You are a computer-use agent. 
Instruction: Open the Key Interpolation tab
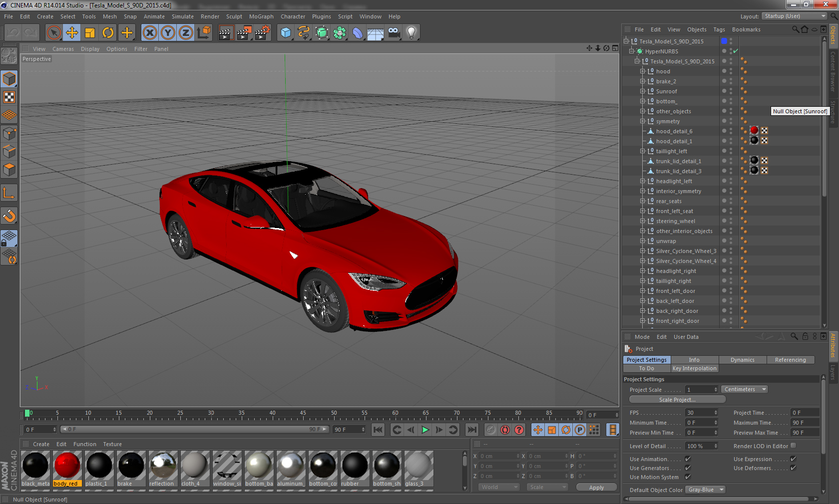pyautogui.click(x=694, y=368)
